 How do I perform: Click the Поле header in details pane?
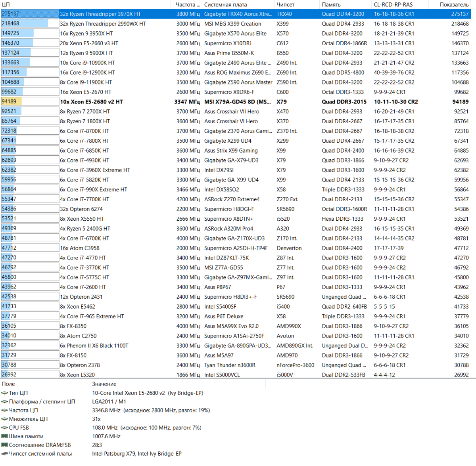(45, 384)
